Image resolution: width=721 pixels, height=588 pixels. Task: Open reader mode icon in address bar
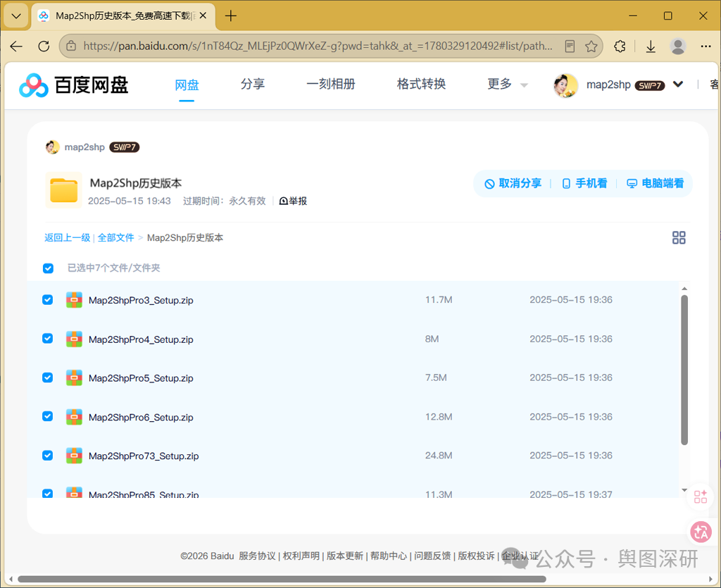click(x=569, y=46)
